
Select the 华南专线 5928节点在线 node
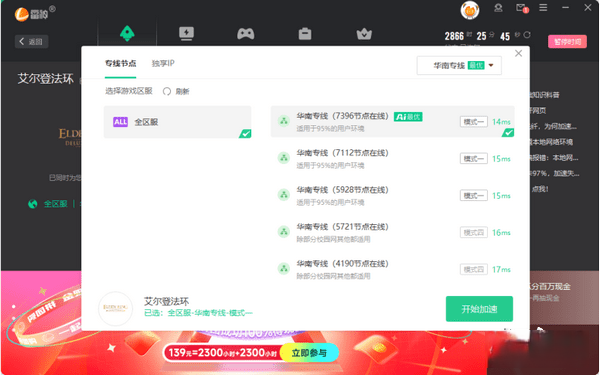click(392, 195)
